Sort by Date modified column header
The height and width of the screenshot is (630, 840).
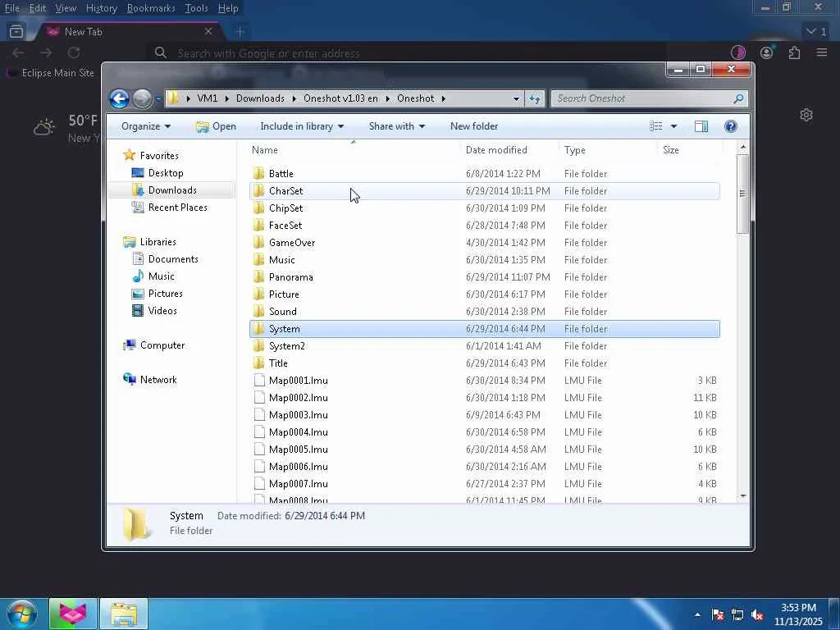496,150
